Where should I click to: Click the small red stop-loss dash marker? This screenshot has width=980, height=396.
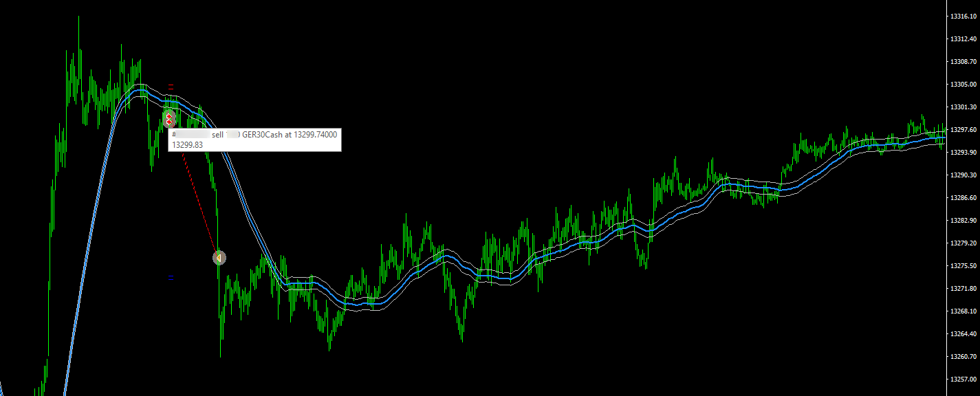click(171, 85)
